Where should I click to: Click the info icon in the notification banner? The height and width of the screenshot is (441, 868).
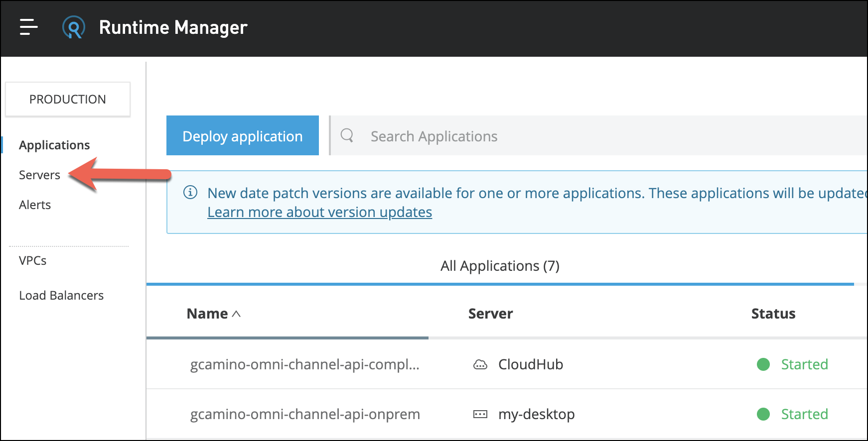190,192
